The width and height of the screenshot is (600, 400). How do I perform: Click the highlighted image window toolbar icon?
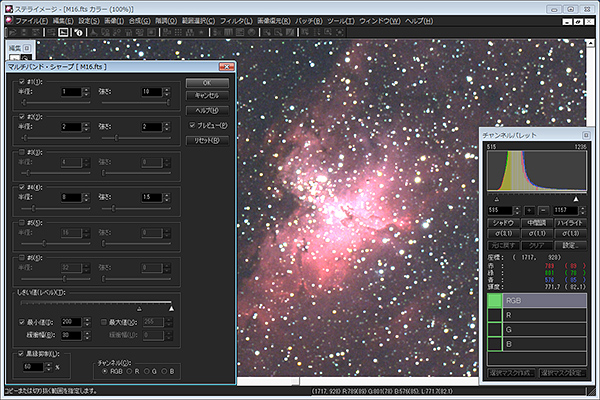pos(63,33)
